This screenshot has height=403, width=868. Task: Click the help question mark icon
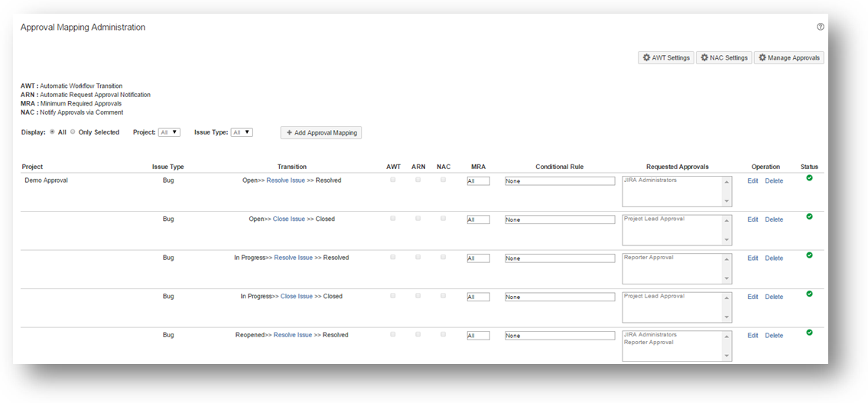pos(821,27)
